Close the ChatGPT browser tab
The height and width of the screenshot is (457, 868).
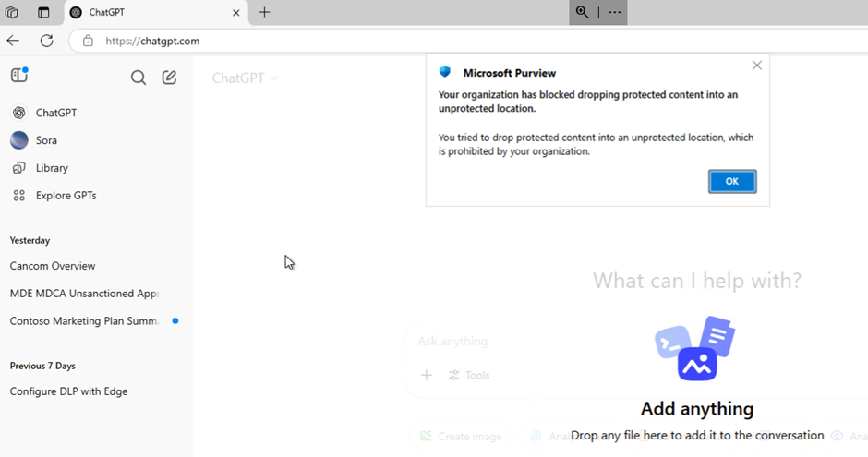click(235, 13)
